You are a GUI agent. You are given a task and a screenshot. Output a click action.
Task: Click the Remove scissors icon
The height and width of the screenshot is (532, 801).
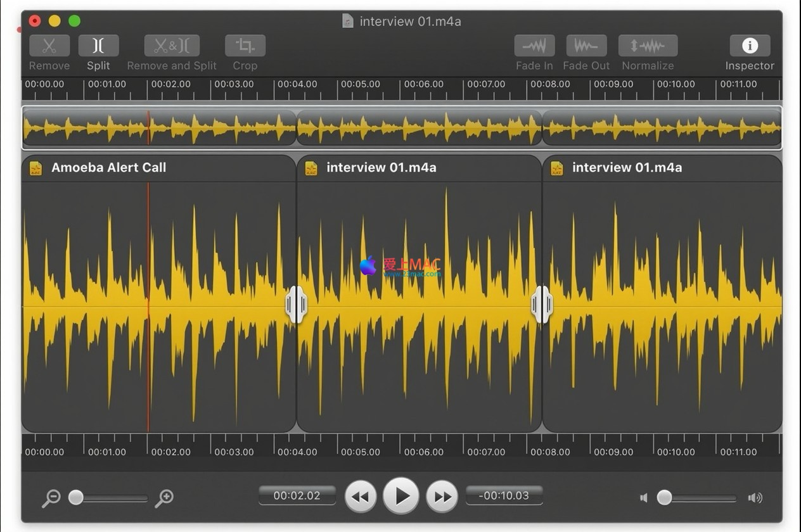pos(49,46)
